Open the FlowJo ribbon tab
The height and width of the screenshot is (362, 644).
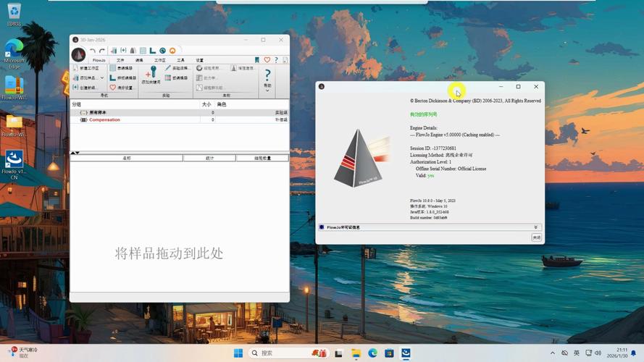click(x=99, y=60)
